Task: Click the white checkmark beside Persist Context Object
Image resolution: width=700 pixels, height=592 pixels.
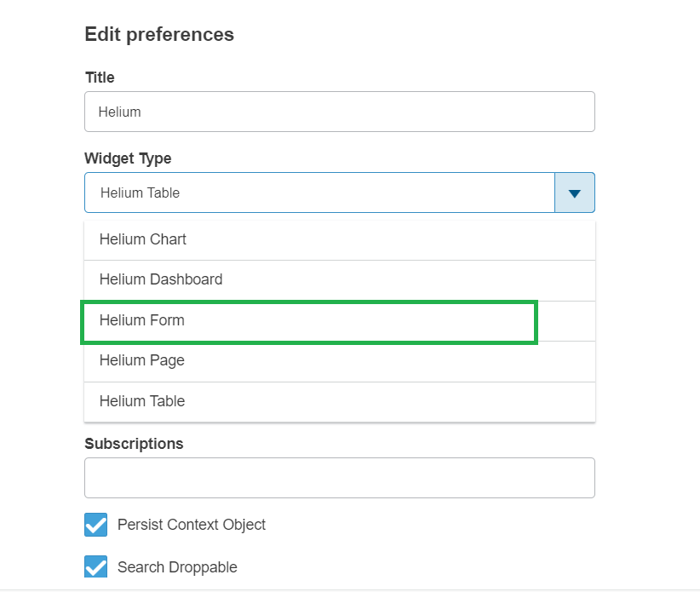Action: pyautogui.click(x=96, y=525)
